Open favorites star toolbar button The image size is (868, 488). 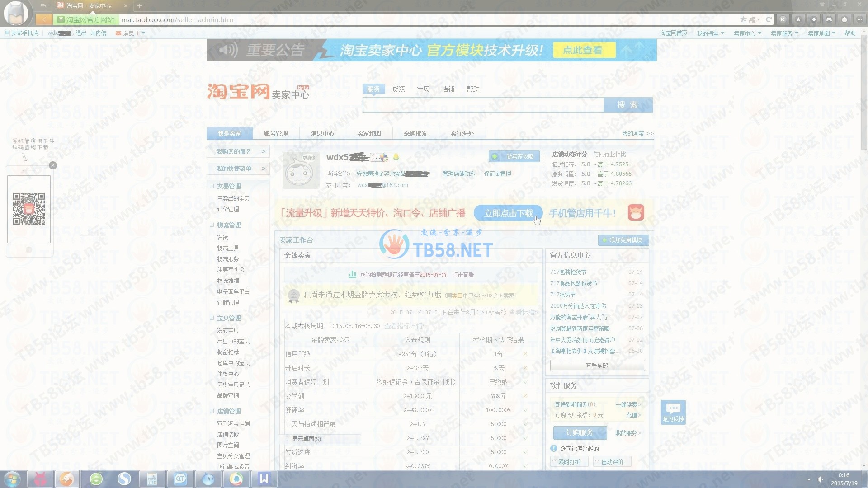point(798,19)
